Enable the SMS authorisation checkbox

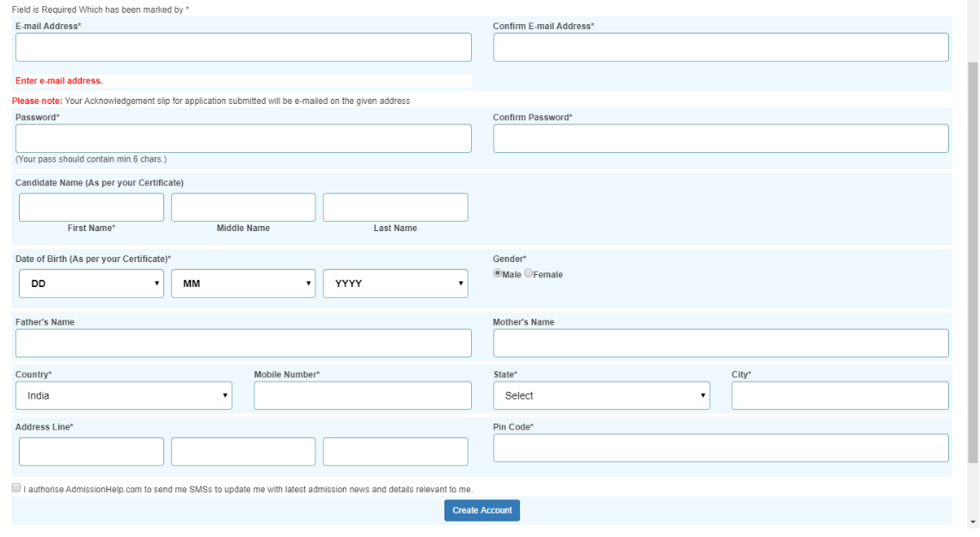point(16,488)
